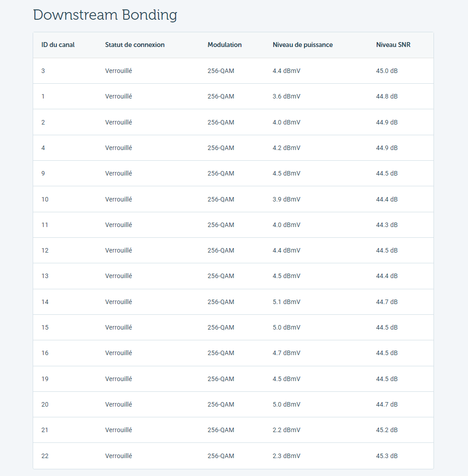Select channel ID 3 cell

[x=43, y=71]
